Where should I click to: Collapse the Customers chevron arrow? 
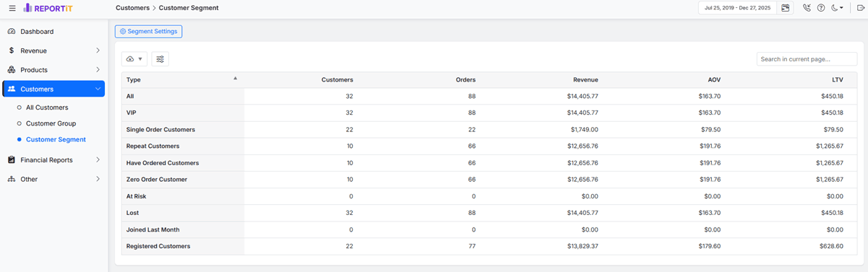click(98, 89)
